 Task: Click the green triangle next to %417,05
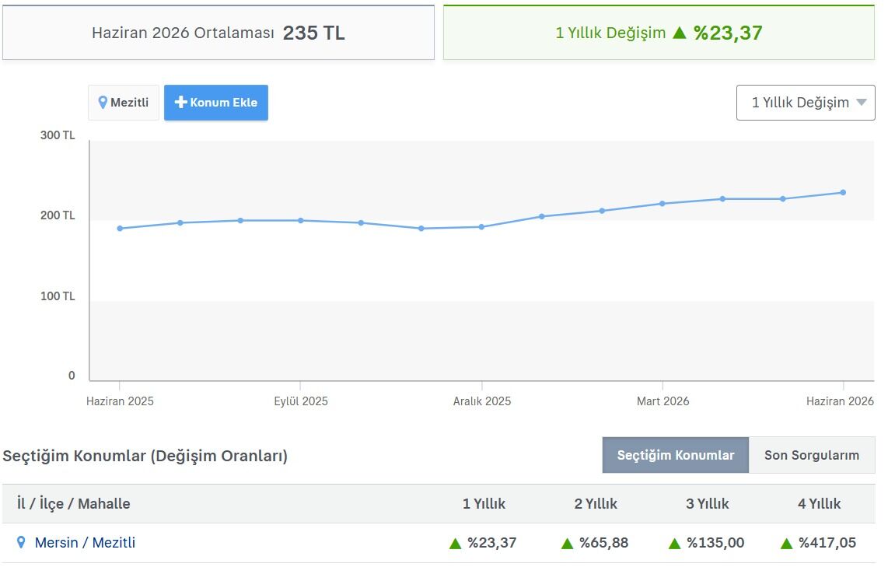(786, 544)
